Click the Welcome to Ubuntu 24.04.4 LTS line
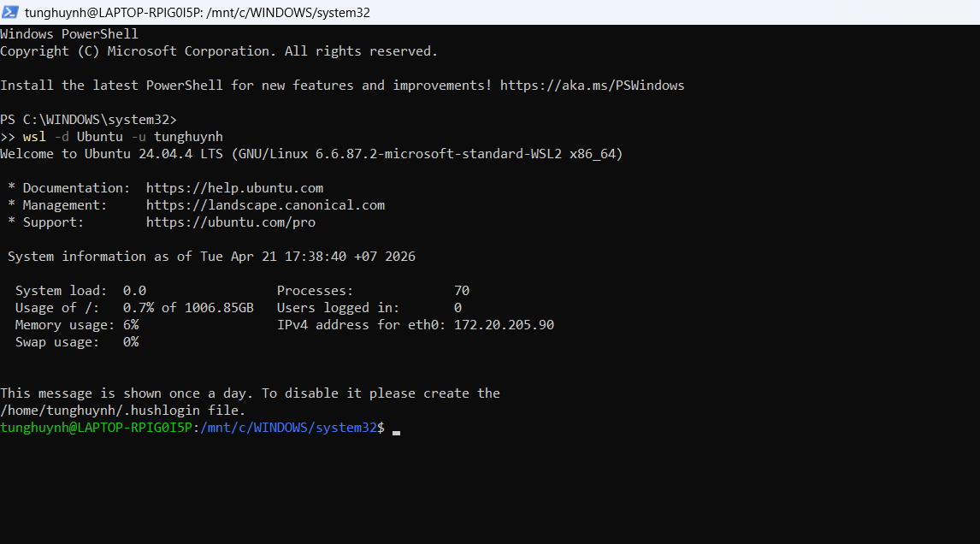 (x=311, y=154)
